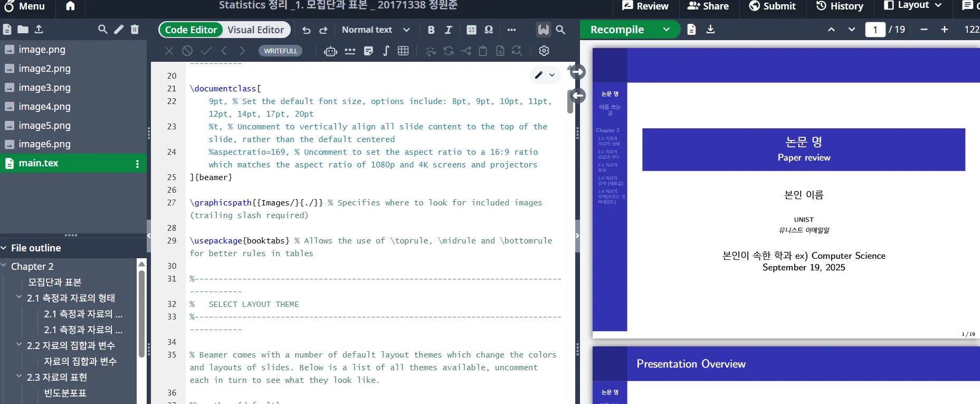Open the Recompile options dropdown arrow
The image size is (980, 404).
pos(667,30)
